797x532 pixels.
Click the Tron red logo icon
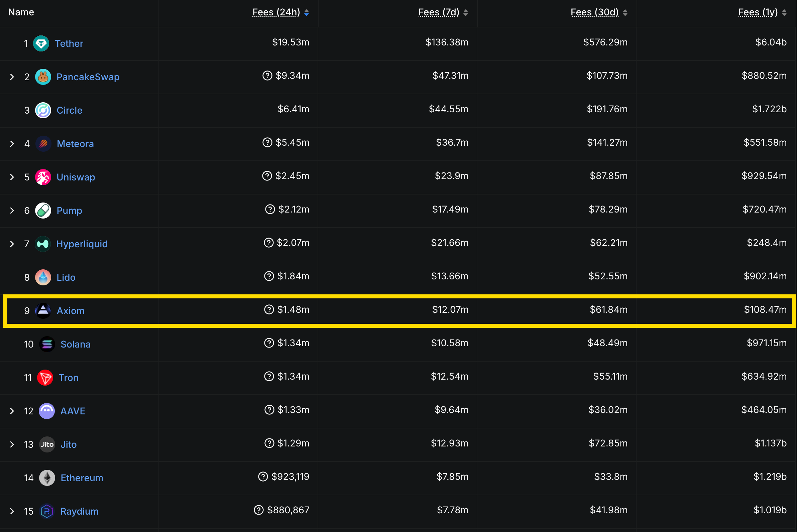click(x=45, y=378)
